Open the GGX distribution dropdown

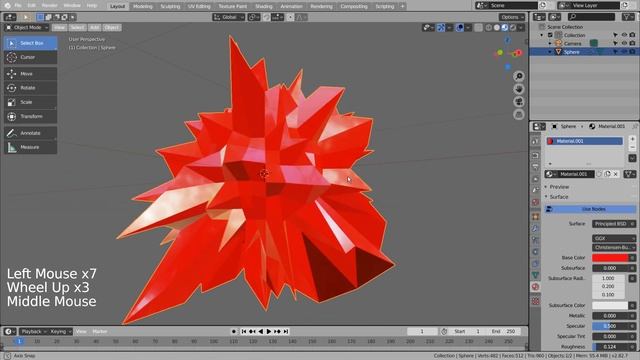click(x=614, y=238)
